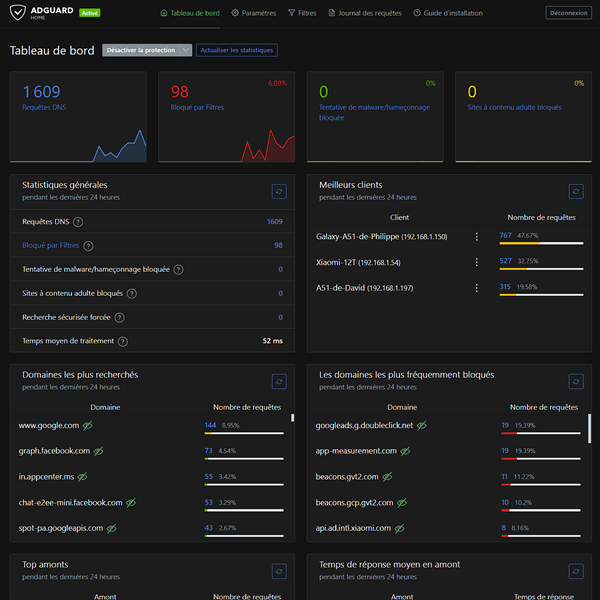Open help icon for Temps moyen de traitement

(x=123, y=341)
